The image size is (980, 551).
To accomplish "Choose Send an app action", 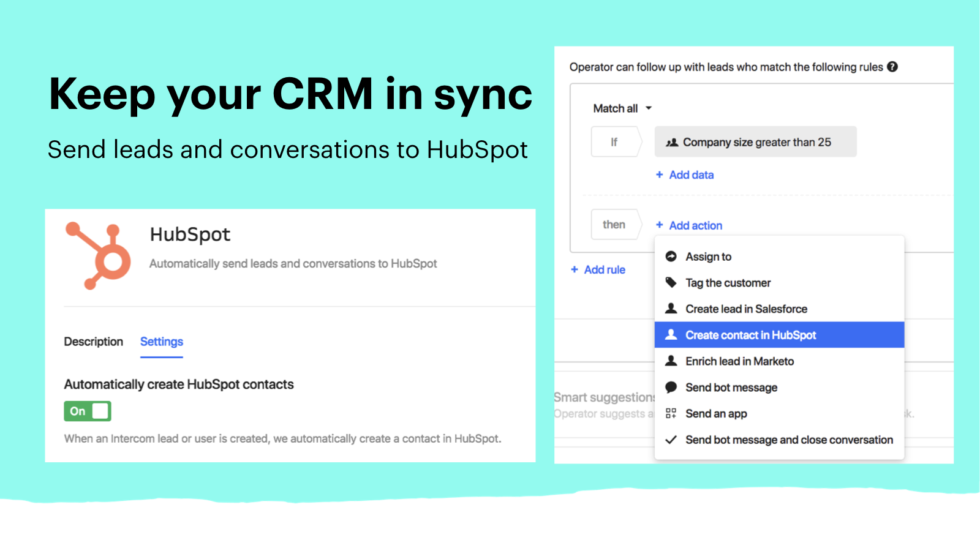I will coord(780,414).
